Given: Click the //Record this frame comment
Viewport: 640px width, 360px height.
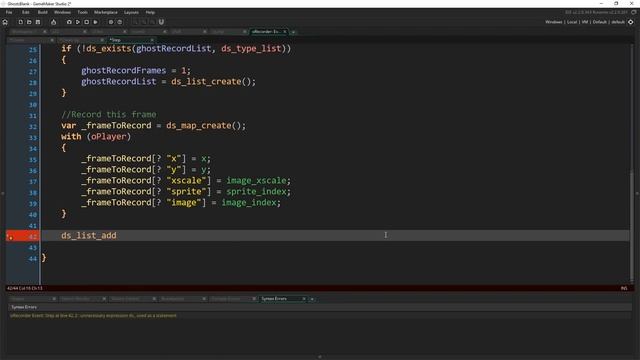Looking at the screenshot, I should tap(109, 114).
